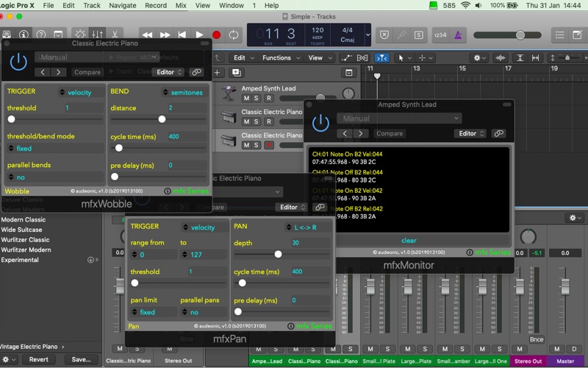Adjust the Pan depth slider
The height and width of the screenshot is (368, 588).
point(278,254)
